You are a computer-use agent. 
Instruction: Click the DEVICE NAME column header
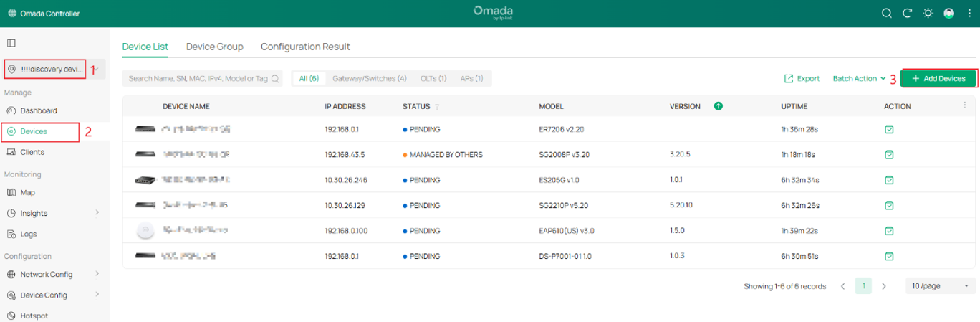point(186,106)
